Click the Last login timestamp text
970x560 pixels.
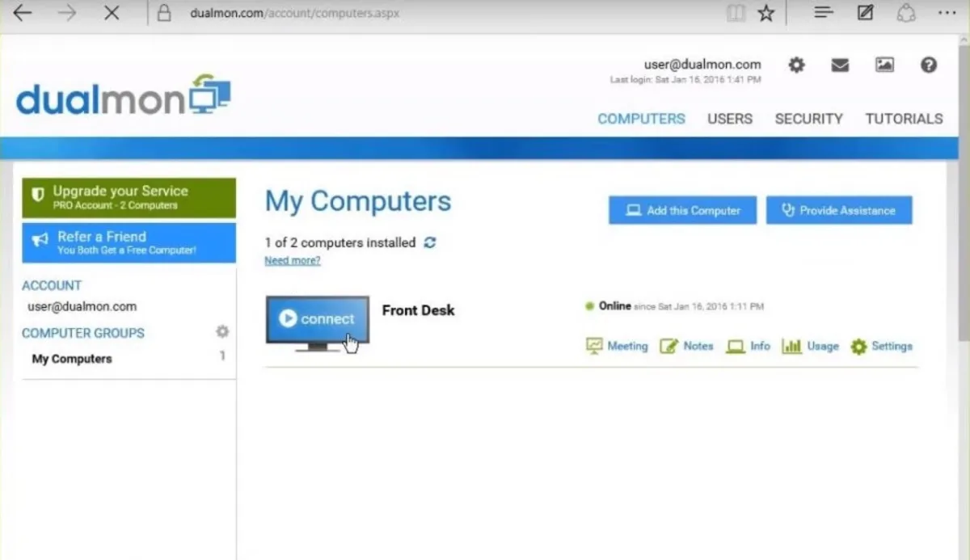point(685,80)
